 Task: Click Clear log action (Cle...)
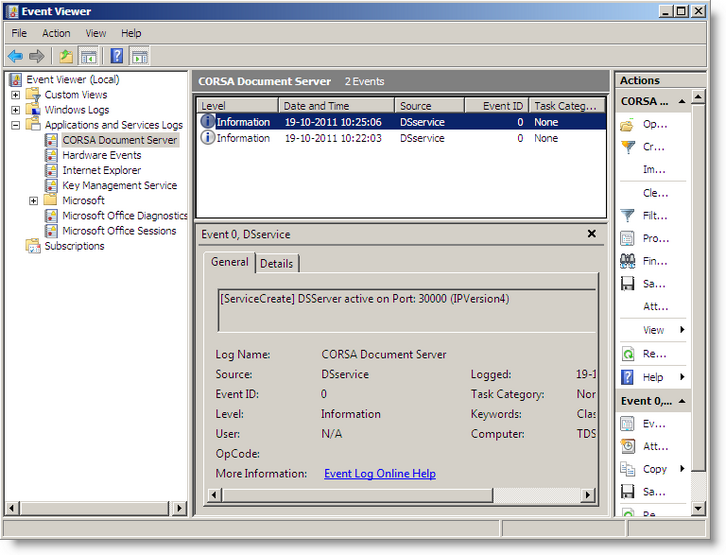[x=655, y=193]
